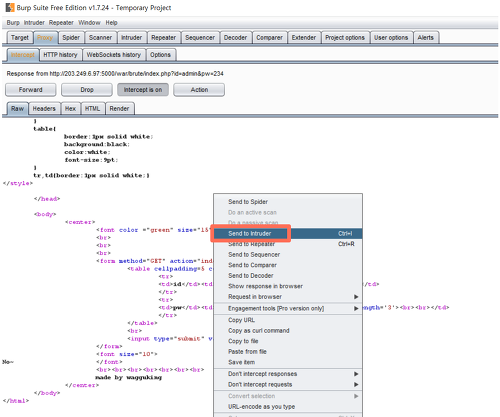
Task: Open the Scanner tab
Action: point(100,38)
